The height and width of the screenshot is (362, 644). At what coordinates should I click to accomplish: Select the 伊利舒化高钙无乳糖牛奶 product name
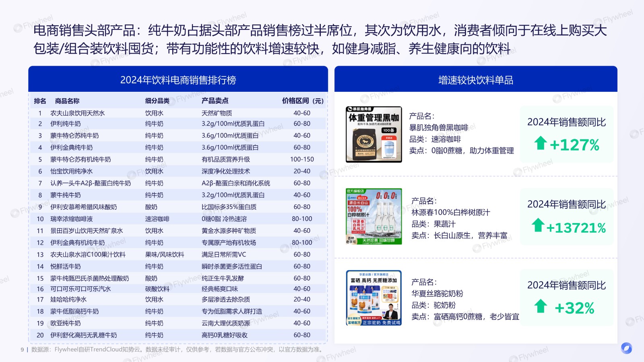[83, 335]
